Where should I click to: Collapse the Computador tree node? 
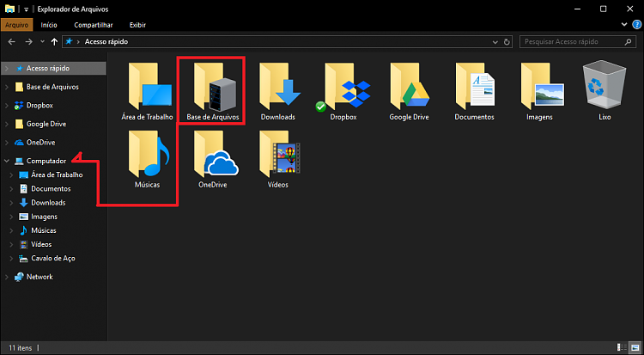tap(6, 161)
